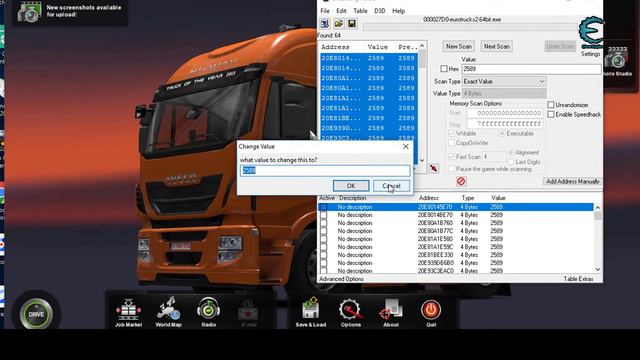Click the New Scan button

[x=459, y=47]
